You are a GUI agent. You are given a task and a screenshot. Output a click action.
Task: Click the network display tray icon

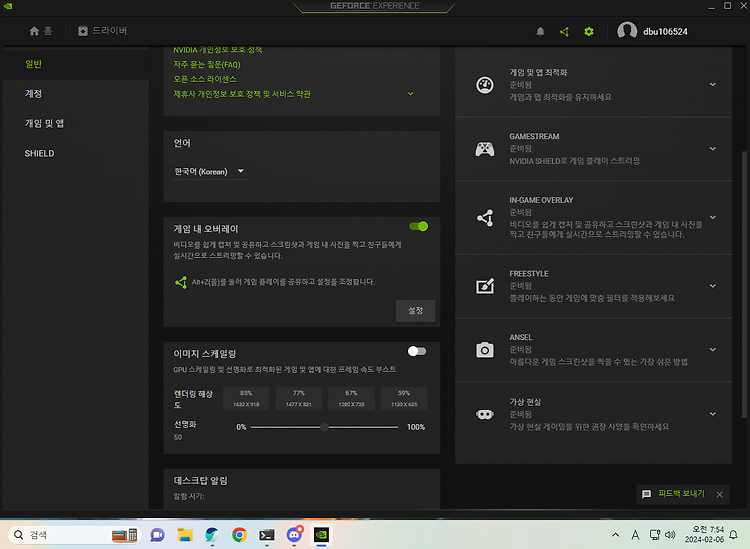[x=654, y=535]
